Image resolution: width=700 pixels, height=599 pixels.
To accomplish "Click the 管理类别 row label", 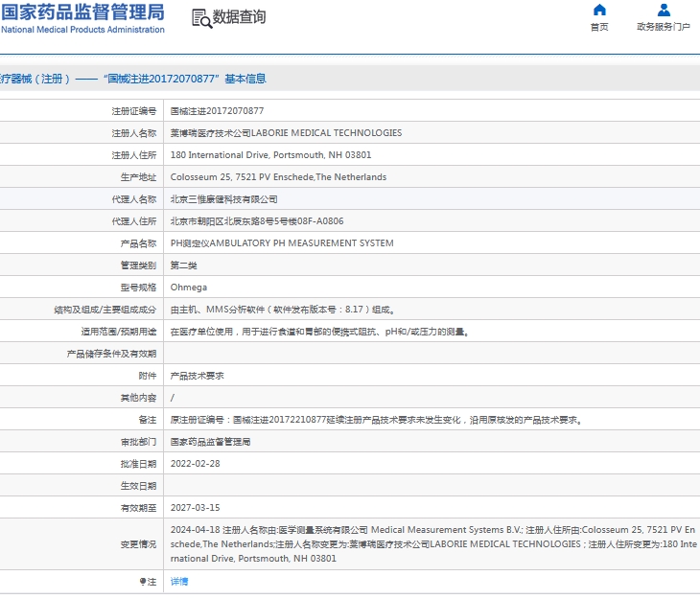I will click(138, 265).
